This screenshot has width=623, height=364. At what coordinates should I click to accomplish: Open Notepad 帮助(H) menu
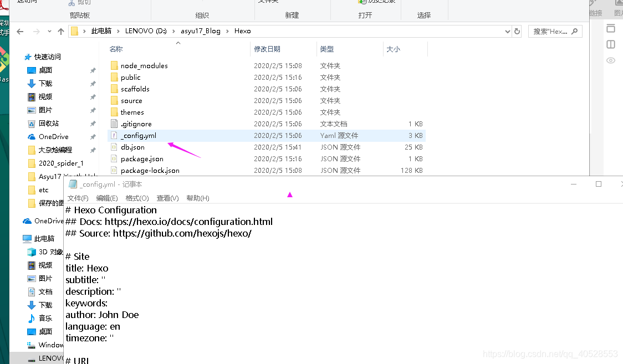click(198, 198)
